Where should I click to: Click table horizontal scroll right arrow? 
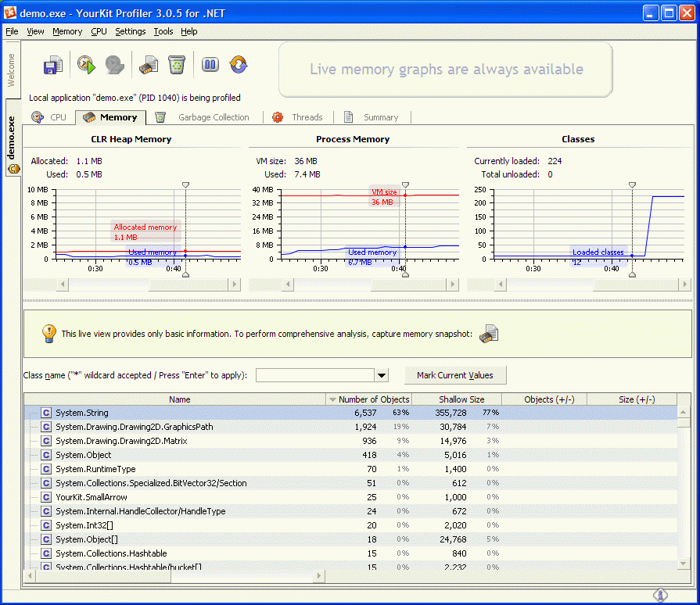(x=319, y=575)
